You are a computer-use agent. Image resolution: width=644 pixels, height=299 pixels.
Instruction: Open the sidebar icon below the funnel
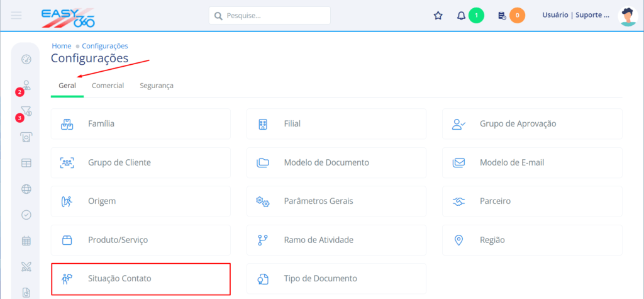(26, 137)
